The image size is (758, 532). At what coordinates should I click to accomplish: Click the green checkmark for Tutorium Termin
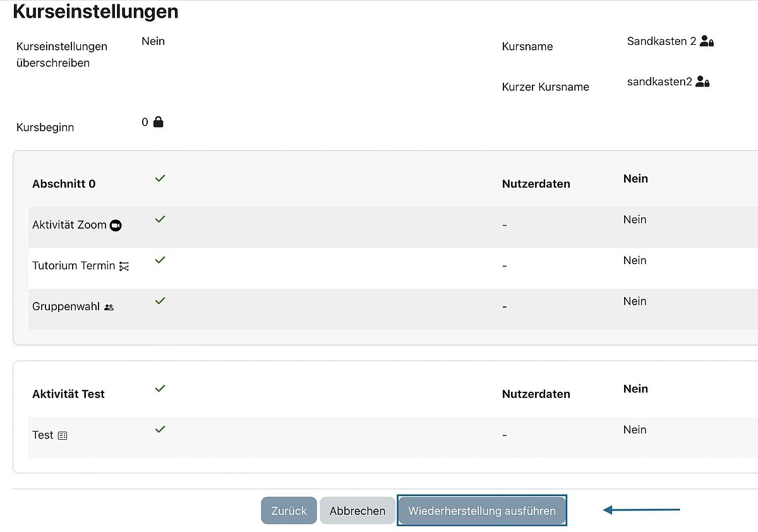160,260
